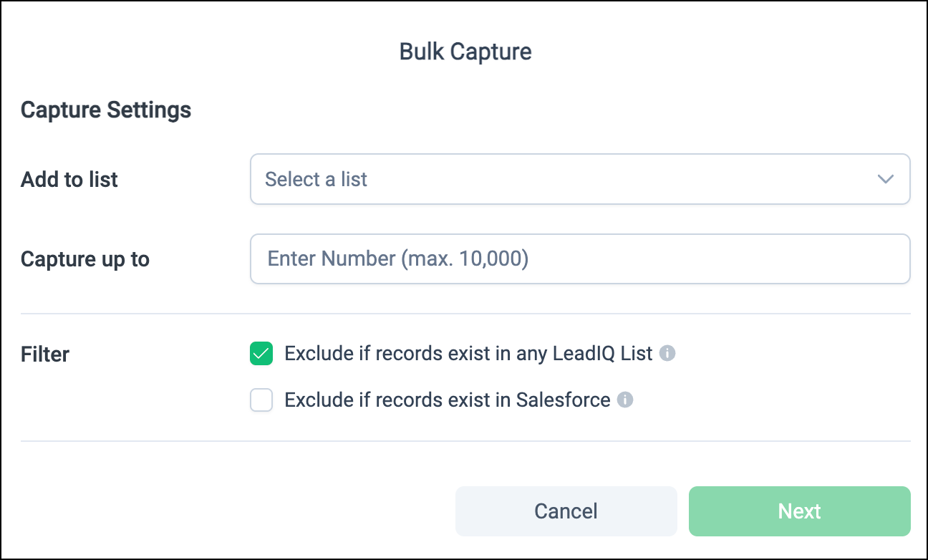Click the 'Filter' section label
This screenshot has height=560, width=928.
click(x=45, y=354)
